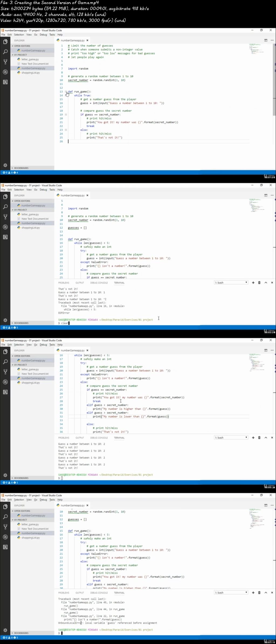The image size is (276, 644).
Task: Click kill terminal trash in the 00:03:38 frame
Action: point(259,283)
